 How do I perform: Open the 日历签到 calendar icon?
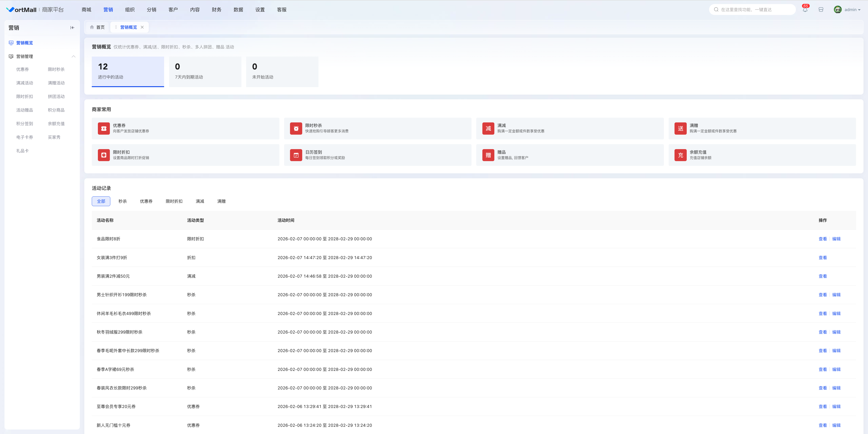[x=296, y=155]
